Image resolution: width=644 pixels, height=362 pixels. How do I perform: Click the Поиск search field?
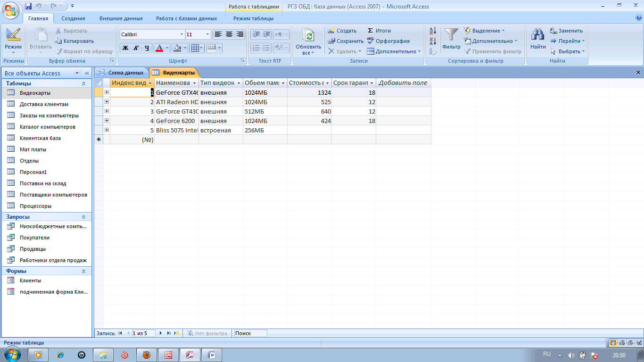tap(250, 333)
